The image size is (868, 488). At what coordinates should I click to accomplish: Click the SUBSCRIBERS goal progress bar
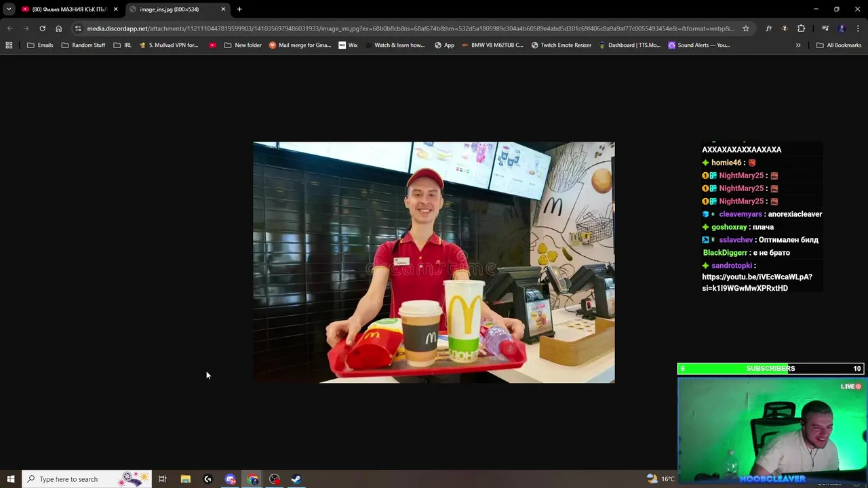pyautogui.click(x=770, y=369)
